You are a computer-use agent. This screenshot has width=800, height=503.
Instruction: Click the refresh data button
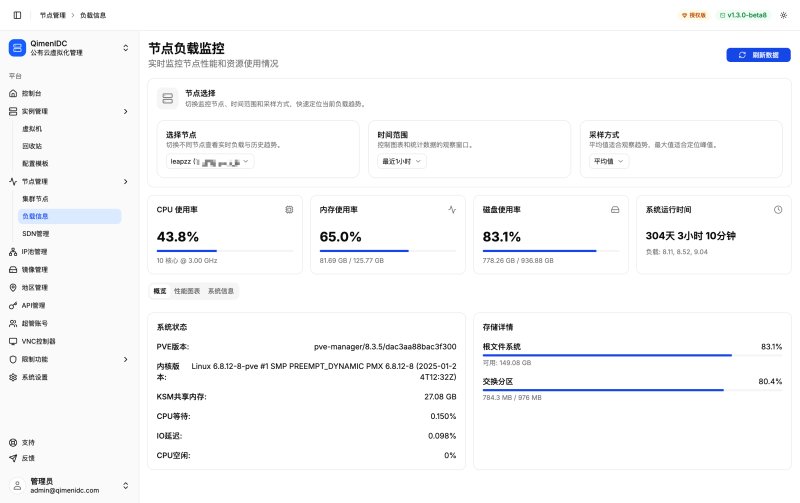click(x=758, y=55)
